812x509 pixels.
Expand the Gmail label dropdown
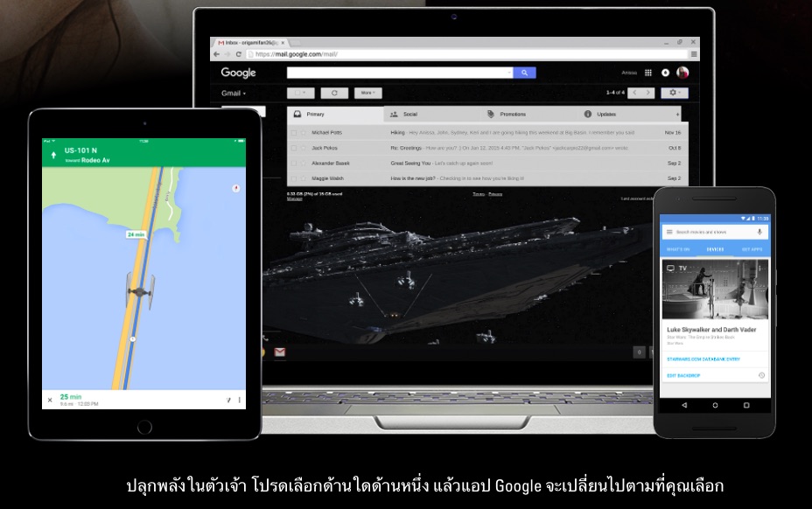click(x=234, y=93)
